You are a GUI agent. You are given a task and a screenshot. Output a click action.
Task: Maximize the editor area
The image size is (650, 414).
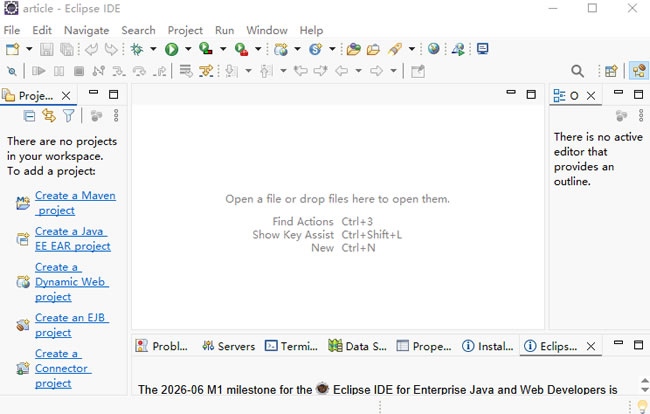(x=531, y=94)
